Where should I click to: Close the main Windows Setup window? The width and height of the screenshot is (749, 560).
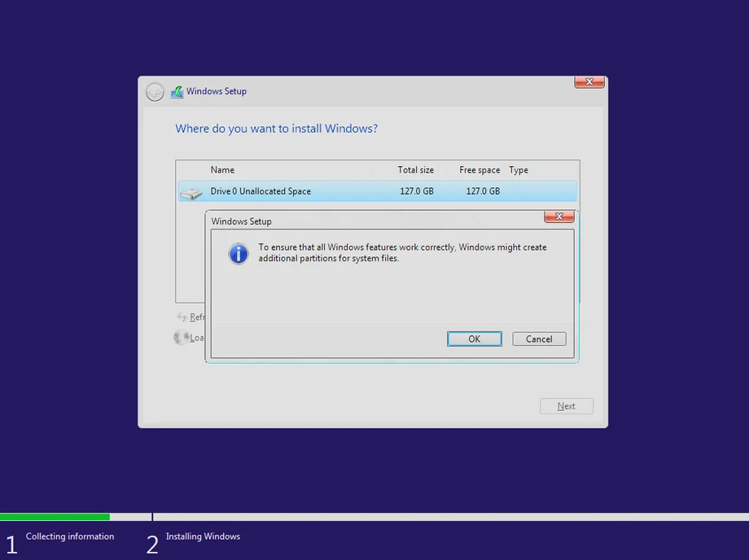click(589, 82)
